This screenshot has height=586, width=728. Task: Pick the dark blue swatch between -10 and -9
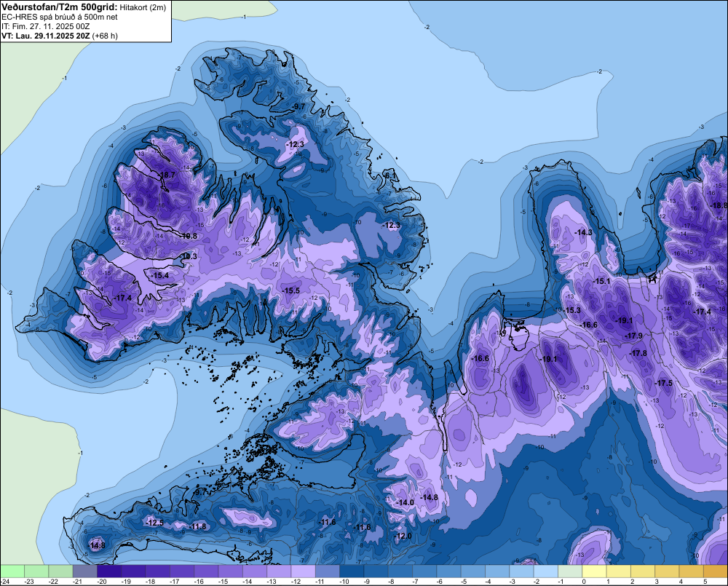click(352, 571)
